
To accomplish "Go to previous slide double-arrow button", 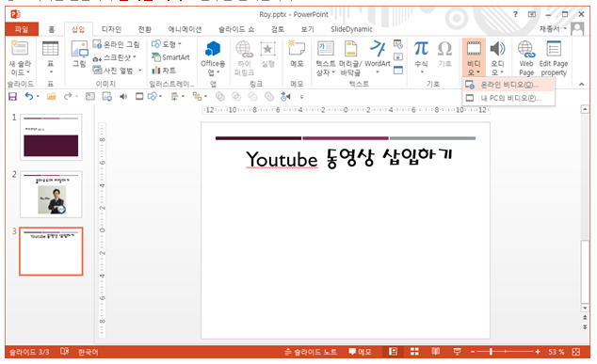I will pos(585,318).
